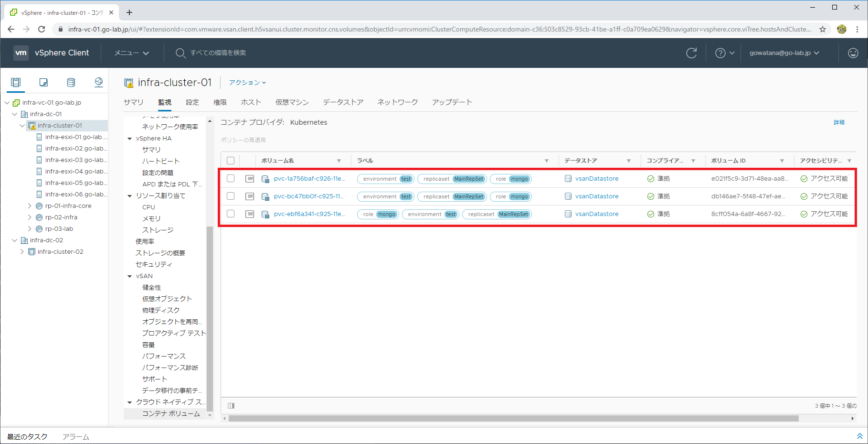Bookmark this page with star icon
The height and width of the screenshot is (444, 868).
[823, 29]
